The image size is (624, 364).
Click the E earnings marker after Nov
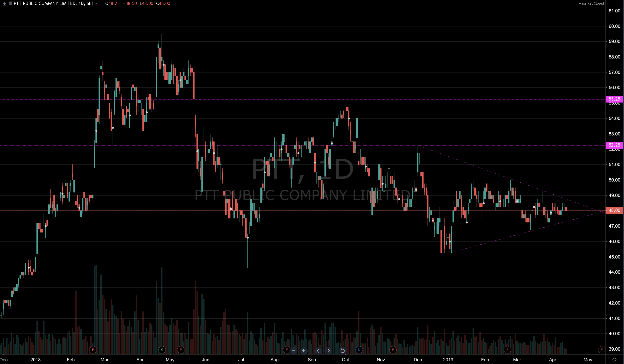click(393, 350)
